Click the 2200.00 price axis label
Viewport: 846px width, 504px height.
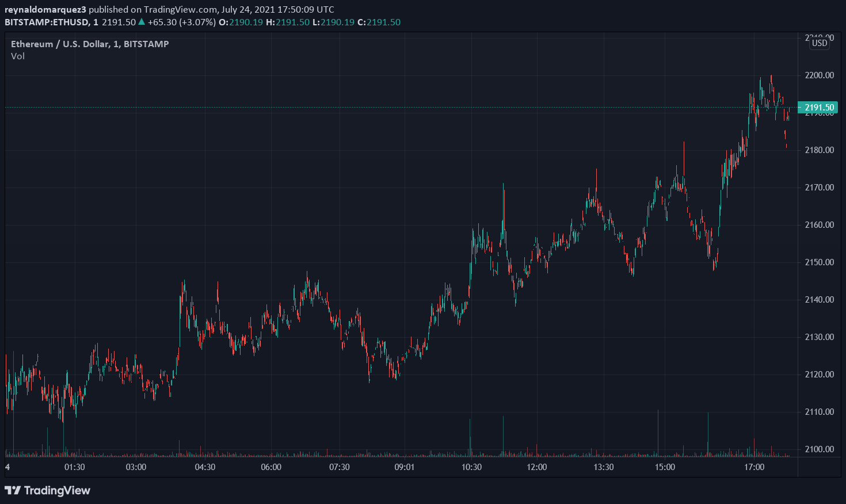(819, 75)
